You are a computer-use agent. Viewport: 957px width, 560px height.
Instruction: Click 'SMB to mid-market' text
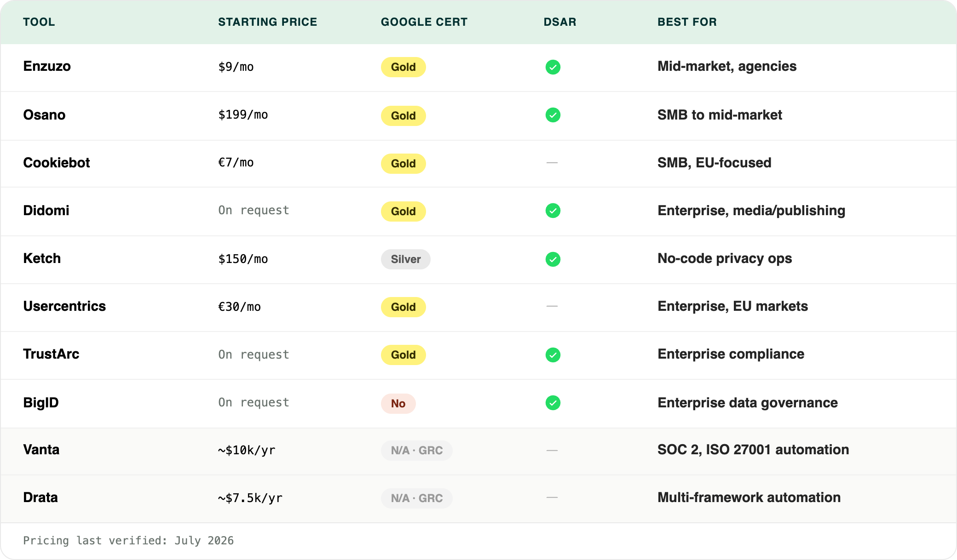pyautogui.click(x=720, y=115)
